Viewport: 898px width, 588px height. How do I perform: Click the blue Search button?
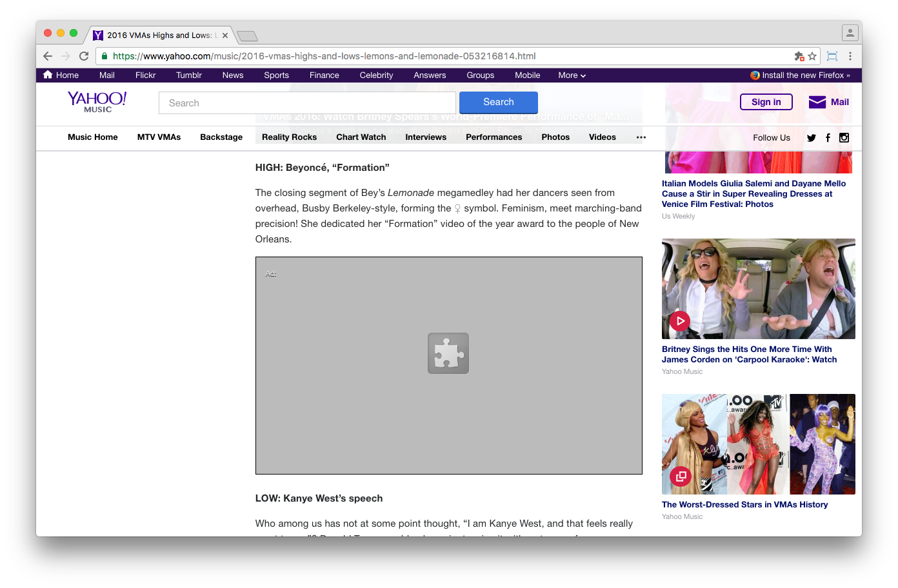point(499,103)
